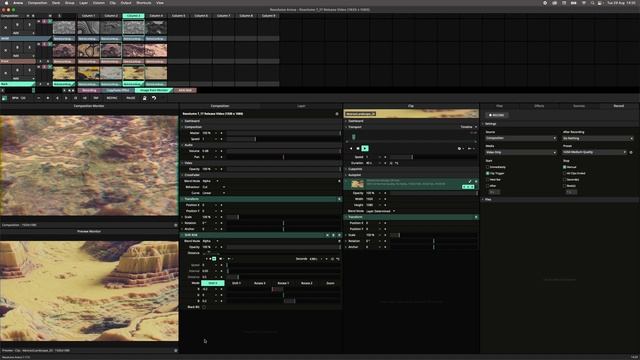The height and width of the screenshot is (360, 640).
Task: Select Manual stop option
Action: pyautogui.click(x=564, y=167)
